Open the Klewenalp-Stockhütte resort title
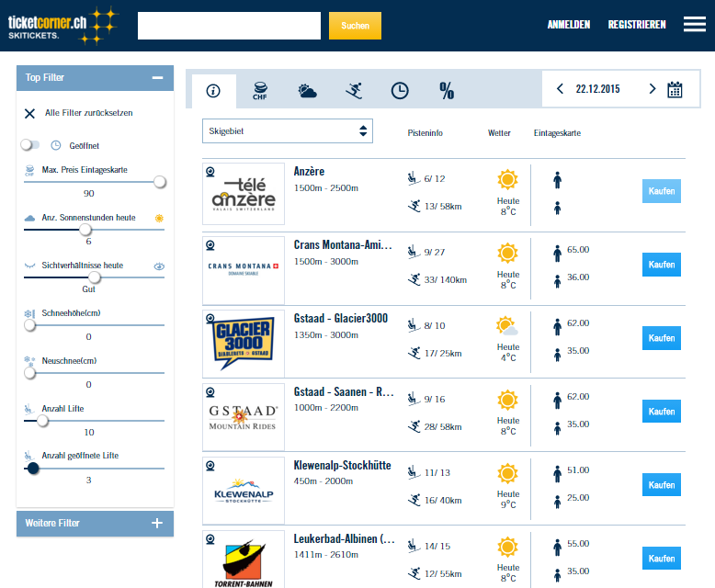 [343, 466]
